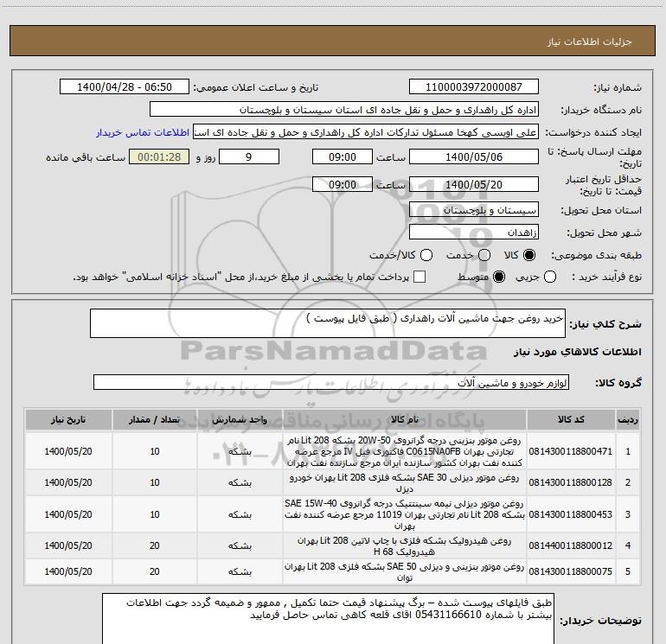Click the price validity date 1400/05/20
Viewport: 666px width, 644px height.
click(x=474, y=184)
